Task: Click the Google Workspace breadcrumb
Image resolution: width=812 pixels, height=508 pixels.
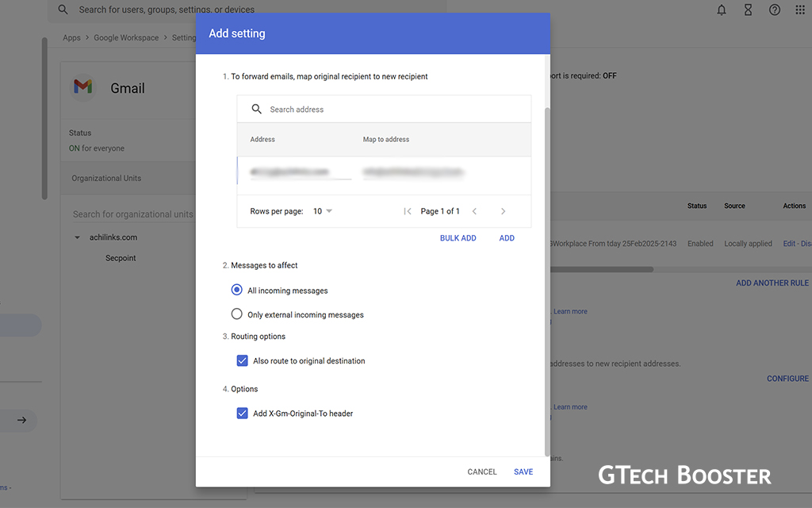Action: [126, 37]
